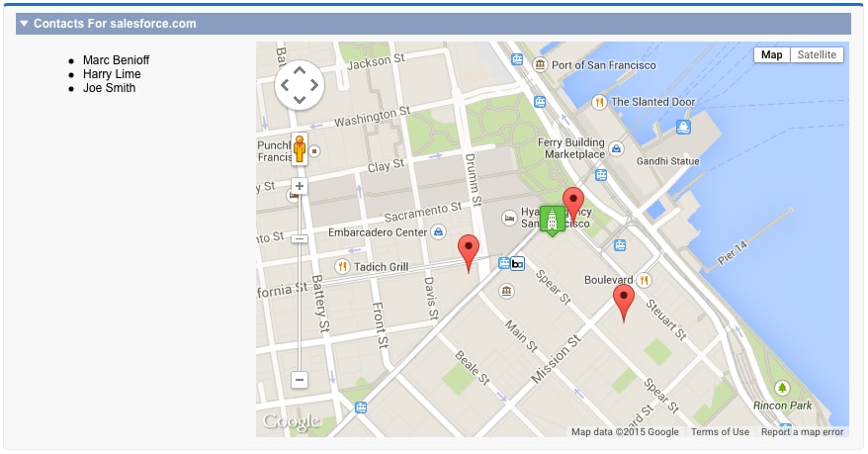The width and height of the screenshot is (868, 454).
Task: Switch to Map view
Action: coord(772,54)
